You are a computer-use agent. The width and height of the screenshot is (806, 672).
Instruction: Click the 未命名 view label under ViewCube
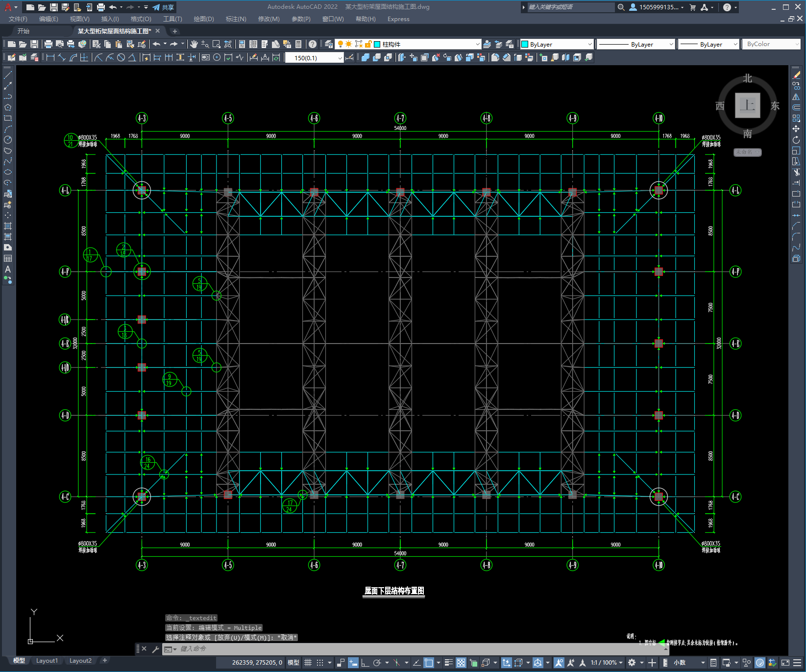point(747,152)
